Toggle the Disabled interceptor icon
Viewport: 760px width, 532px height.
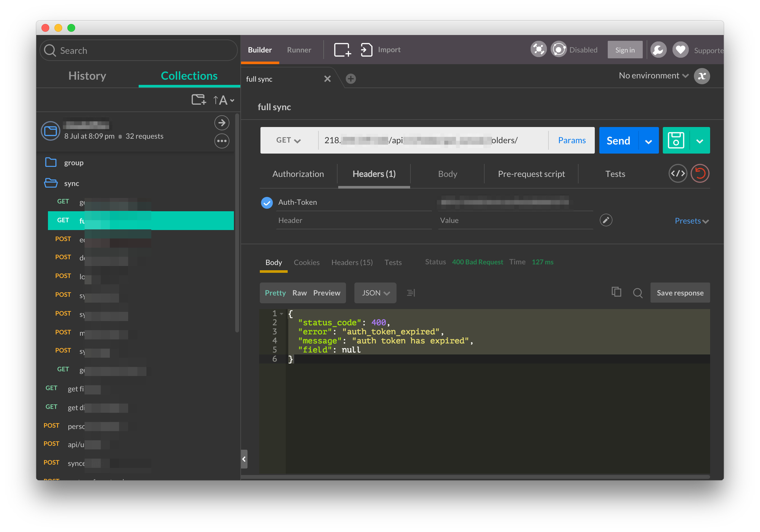point(559,50)
